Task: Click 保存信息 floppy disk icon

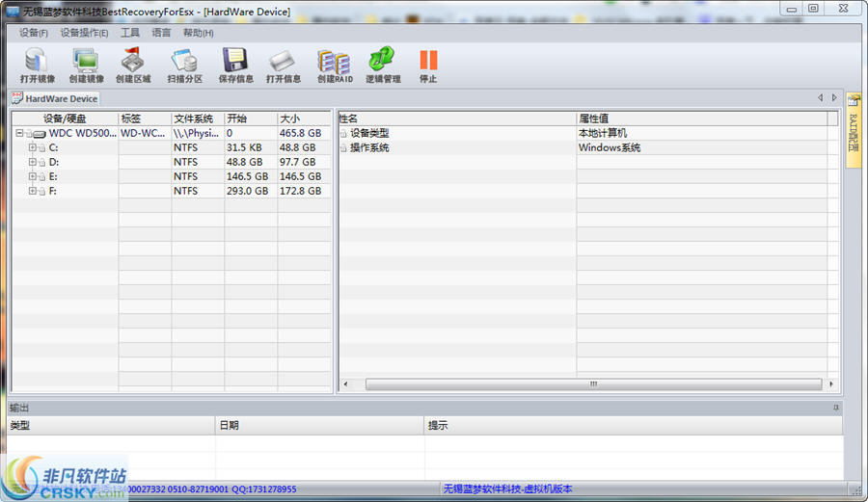Action: point(235,66)
